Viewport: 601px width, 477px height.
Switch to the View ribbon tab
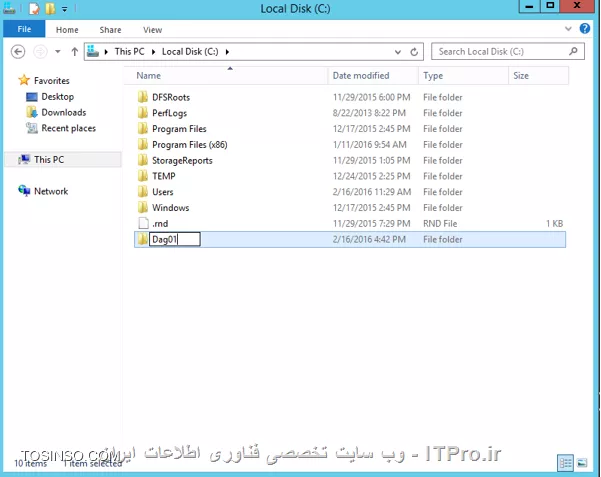point(153,30)
